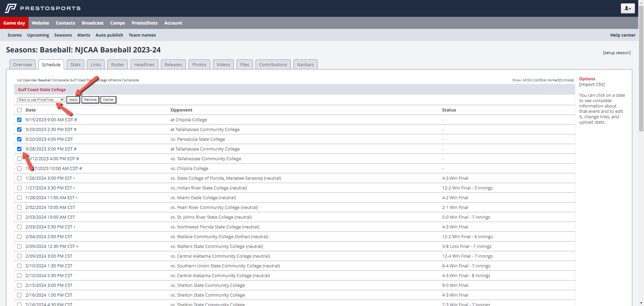The width and height of the screenshot is (644, 306).
Task: Open the Broadcast menu
Action: 93,23
